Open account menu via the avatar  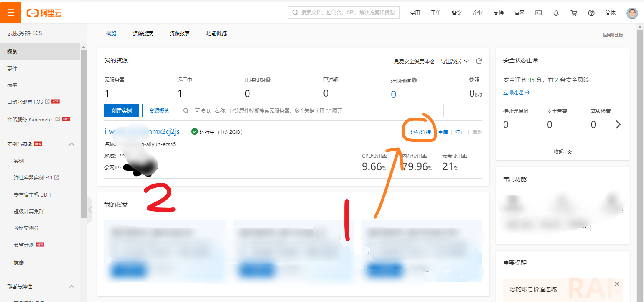pyautogui.click(x=632, y=13)
